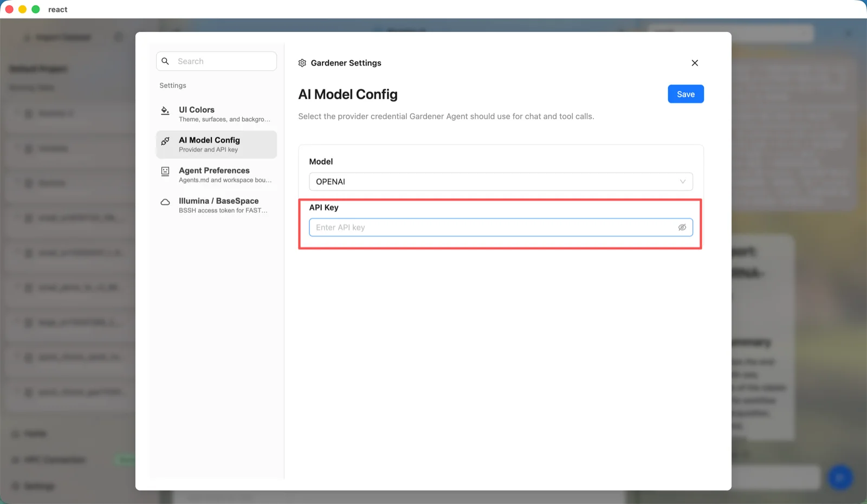Click 'Provider and API key' subtitle
Viewport: 867px width, 504px height.
(x=208, y=150)
